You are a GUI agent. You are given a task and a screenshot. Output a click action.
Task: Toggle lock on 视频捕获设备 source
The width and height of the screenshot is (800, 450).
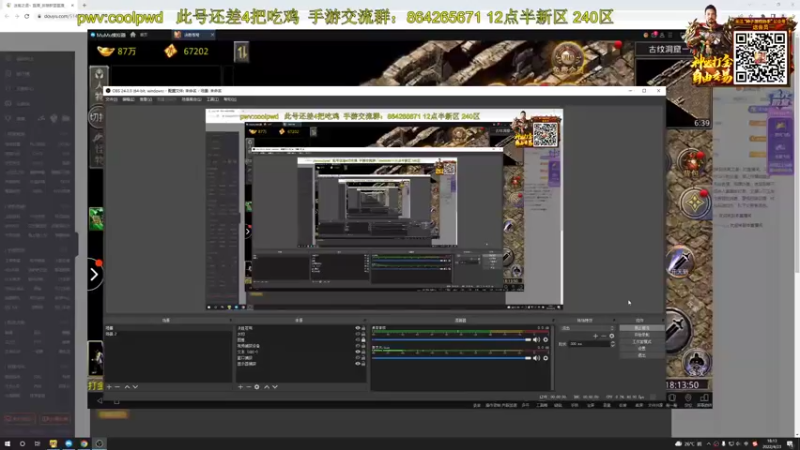coord(363,346)
